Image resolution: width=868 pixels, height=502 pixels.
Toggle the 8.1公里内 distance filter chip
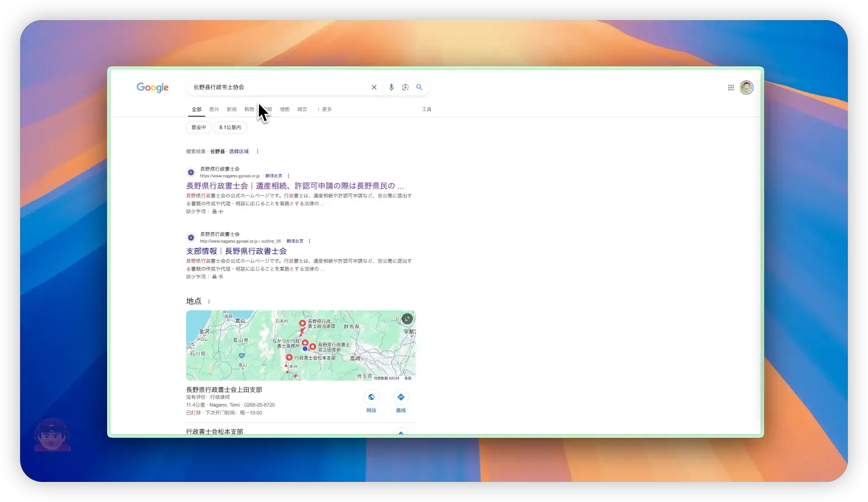pos(230,128)
